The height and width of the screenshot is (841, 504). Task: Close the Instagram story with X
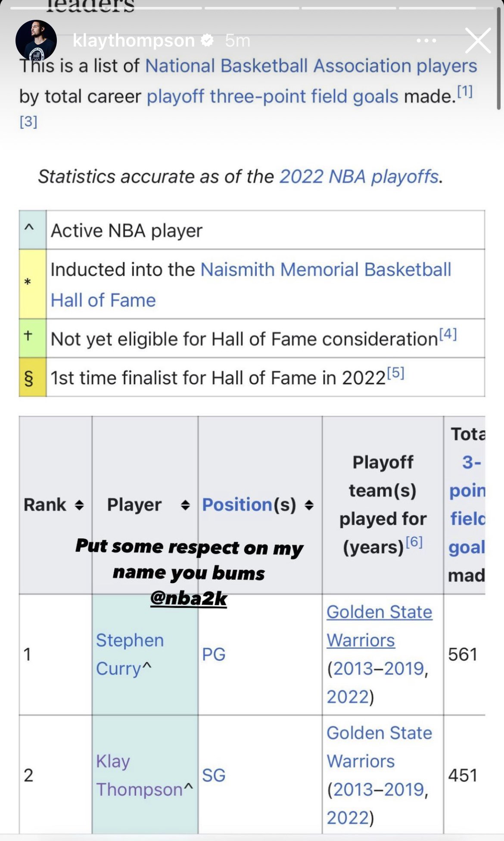point(478,41)
